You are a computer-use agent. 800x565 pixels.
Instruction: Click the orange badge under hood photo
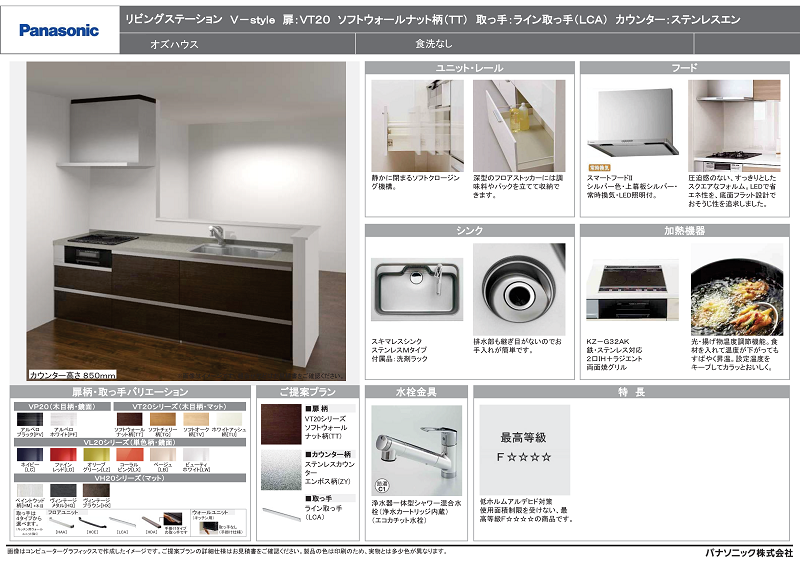pyautogui.click(x=599, y=167)
